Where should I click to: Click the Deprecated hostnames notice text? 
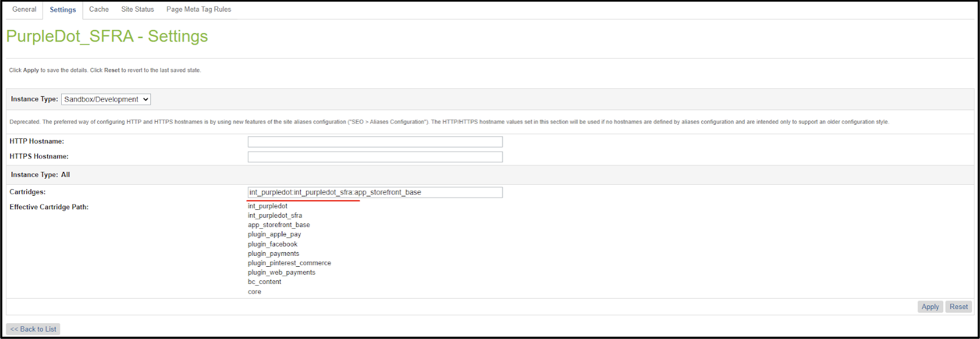(449, 122)
